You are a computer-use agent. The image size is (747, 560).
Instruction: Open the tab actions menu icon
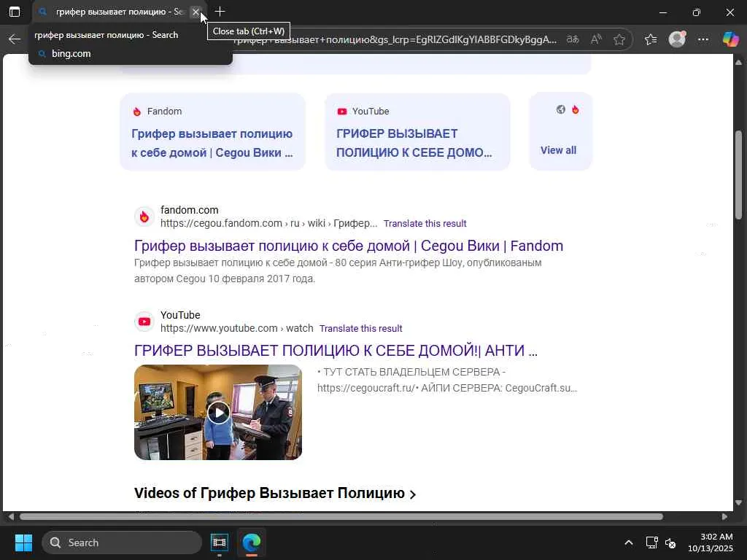coord(15,12)
